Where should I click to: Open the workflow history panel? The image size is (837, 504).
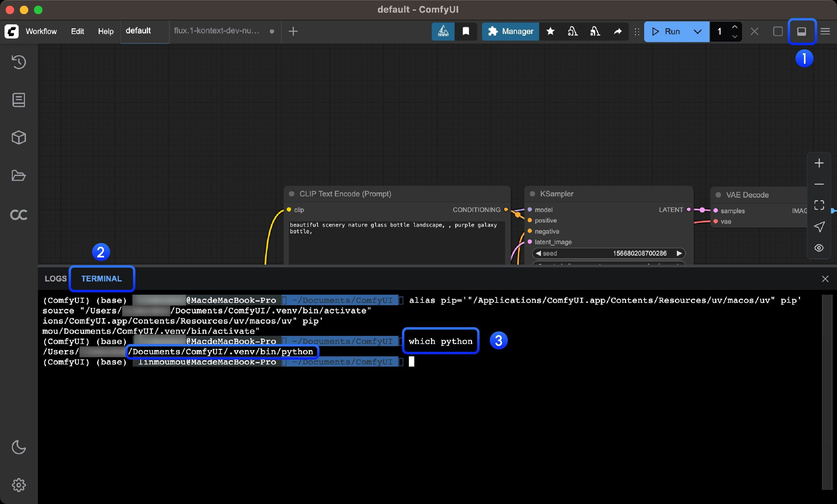click(x=19, y=62)
